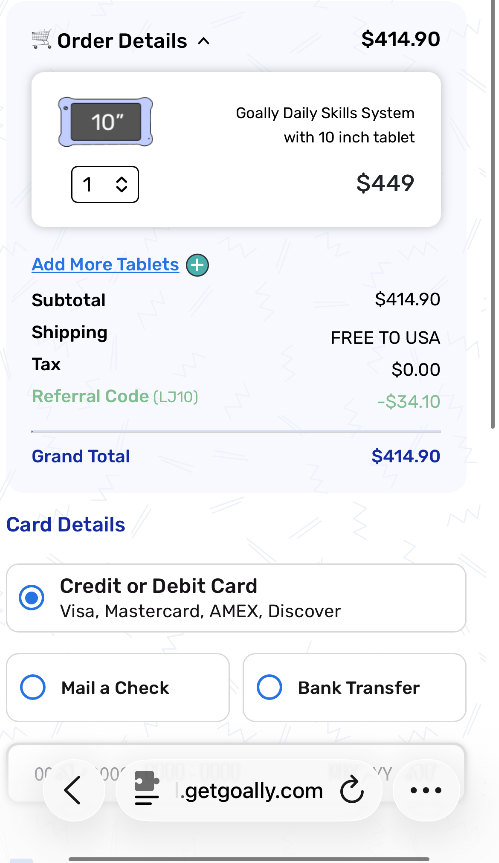Select the Credit or Debit Card radio option
Image resolution: width=499 pixels, height=863 pixels.
(31, 598)
